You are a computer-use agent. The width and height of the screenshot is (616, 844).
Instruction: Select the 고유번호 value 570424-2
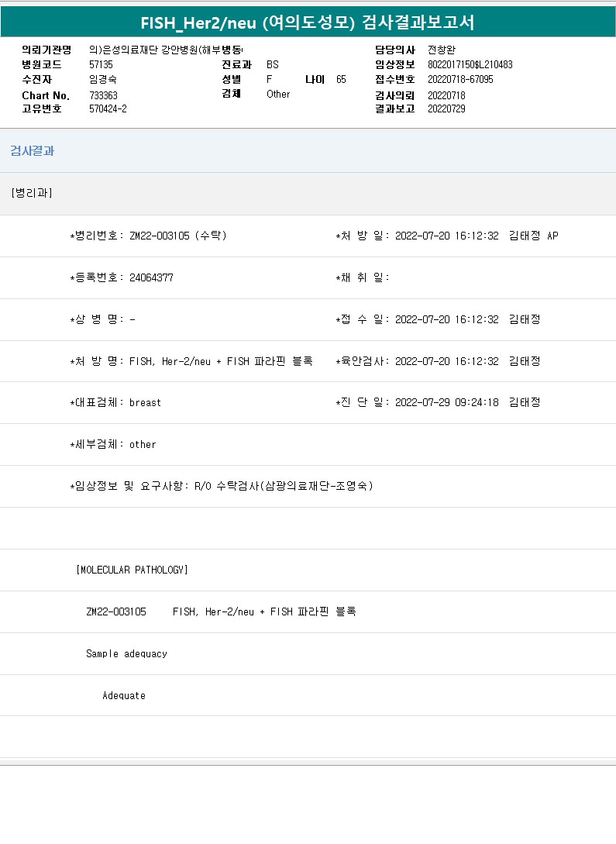[108, 109]
